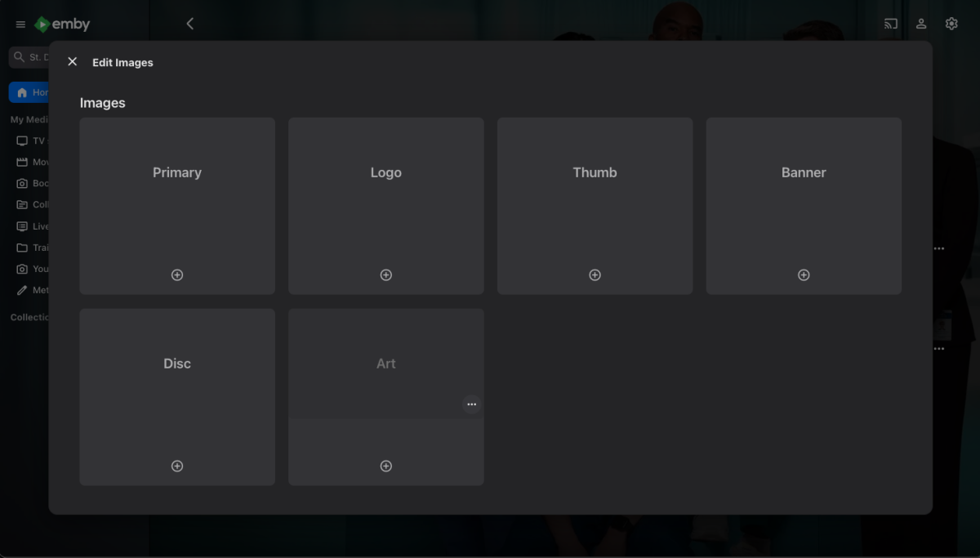Viewport: 980px width, 558px height.
Task: Click the Trailers folder sidebar icon
Action: pos(22,248)
